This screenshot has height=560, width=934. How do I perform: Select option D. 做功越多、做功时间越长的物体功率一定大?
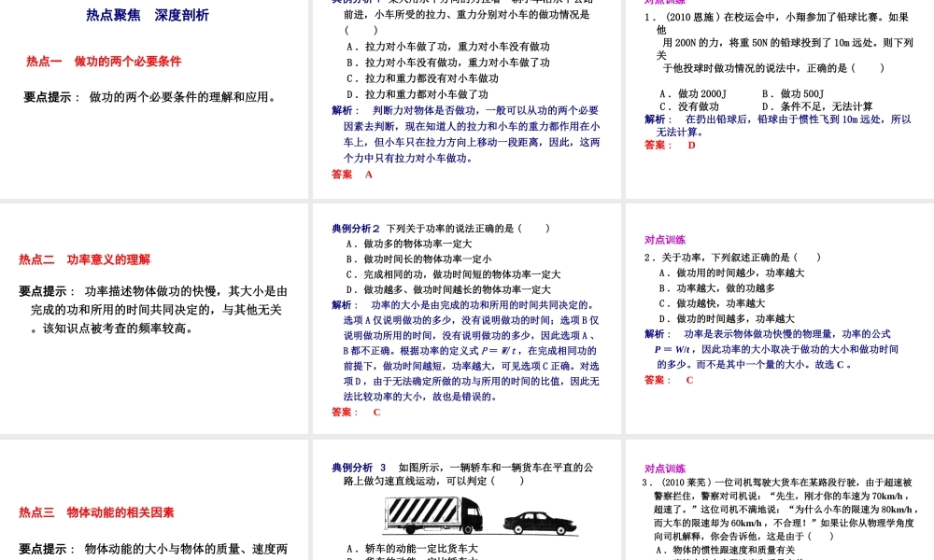pos(448,289)
